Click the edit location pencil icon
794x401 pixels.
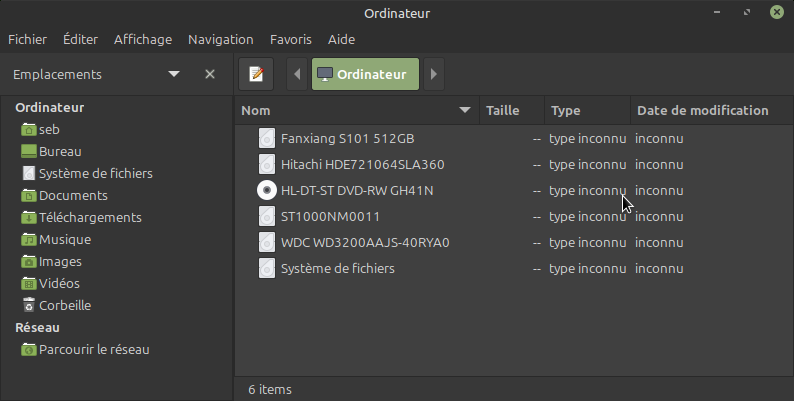(x=257, y=74)
